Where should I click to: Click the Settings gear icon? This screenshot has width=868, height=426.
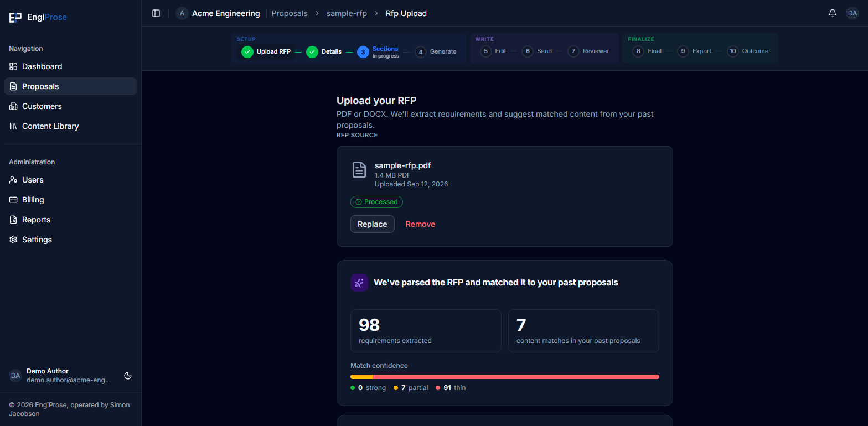click(x=13, y=240)
